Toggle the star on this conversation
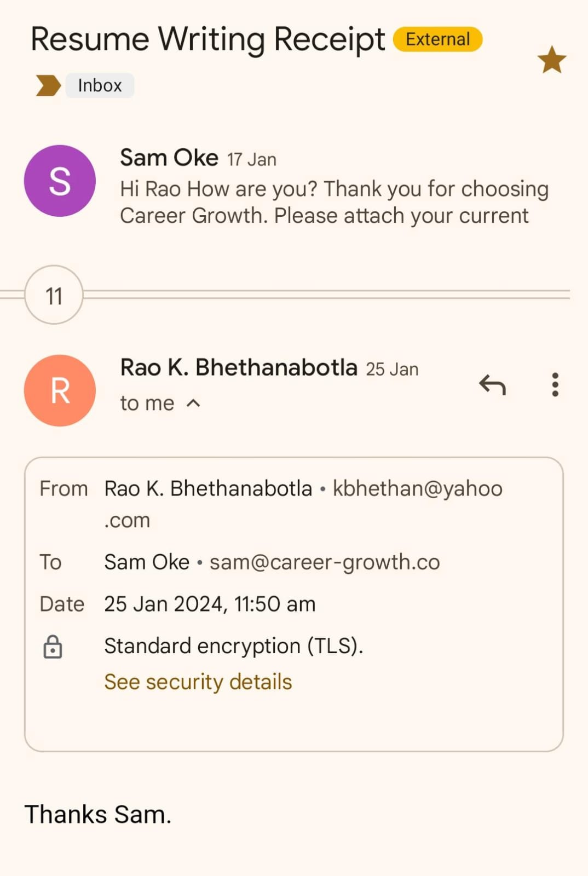This screenshot has height=876, width=588. [x=551, y=60]
